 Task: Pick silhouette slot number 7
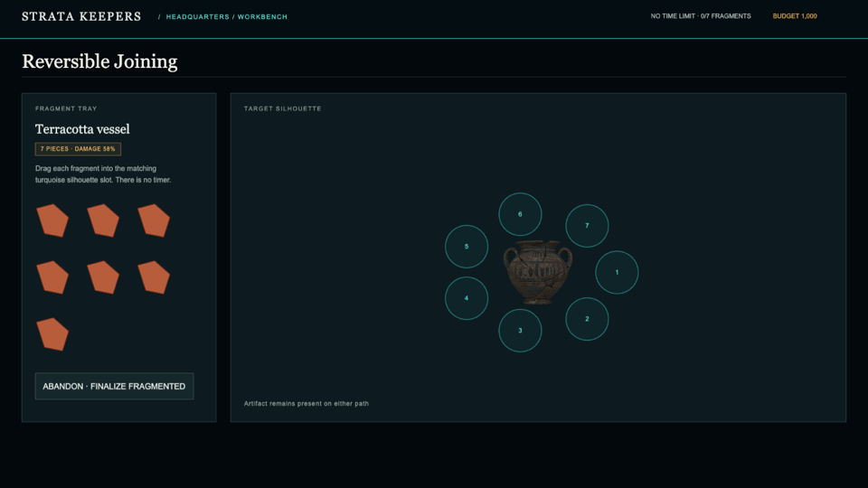(x=587, y=226)
